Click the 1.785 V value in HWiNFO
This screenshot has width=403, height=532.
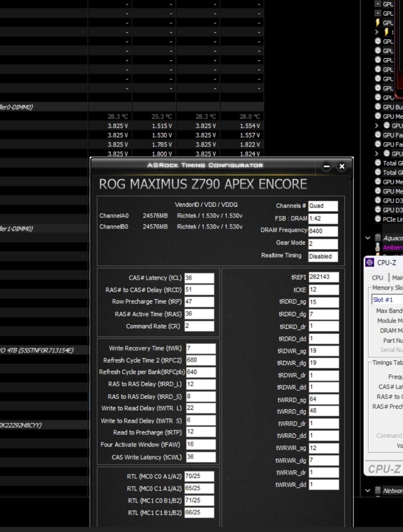click(162, 145)
